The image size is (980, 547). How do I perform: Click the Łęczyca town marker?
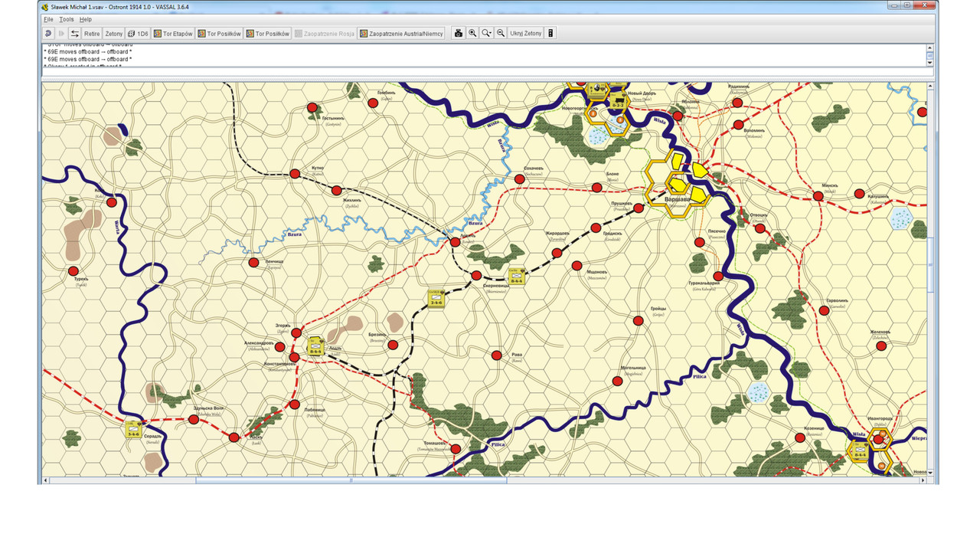pos(253,263)
